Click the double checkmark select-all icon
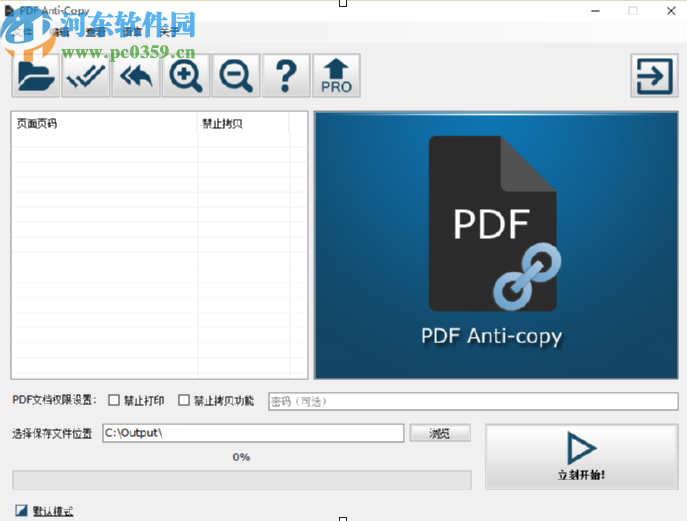This screenshot has height=521, width=687. (85, 76)
